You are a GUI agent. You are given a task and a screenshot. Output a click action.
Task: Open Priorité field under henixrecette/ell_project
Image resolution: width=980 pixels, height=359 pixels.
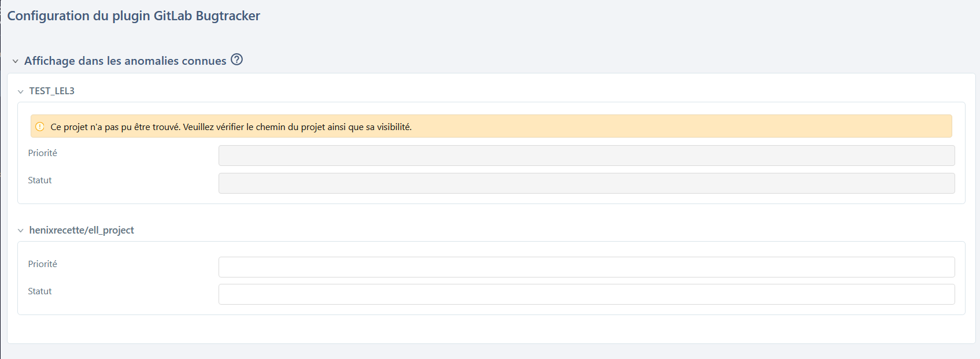586,267
